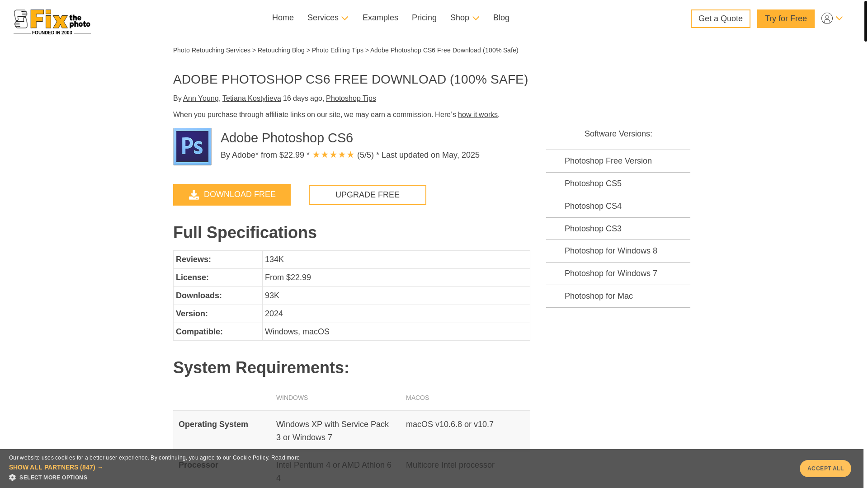Open Photoshop for Mac link
The height and width of the screenshot is (488, 868).
coord(599,296)
